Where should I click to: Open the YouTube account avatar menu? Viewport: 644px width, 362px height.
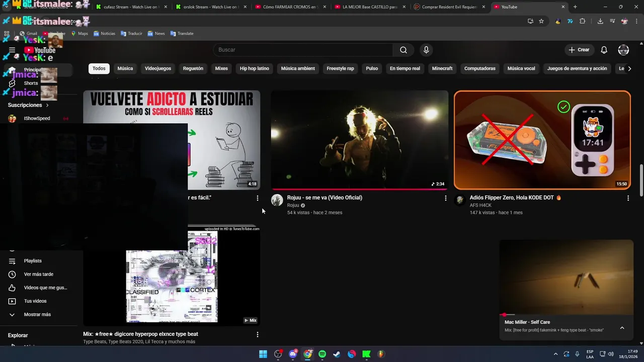click(x=623, y=50)
